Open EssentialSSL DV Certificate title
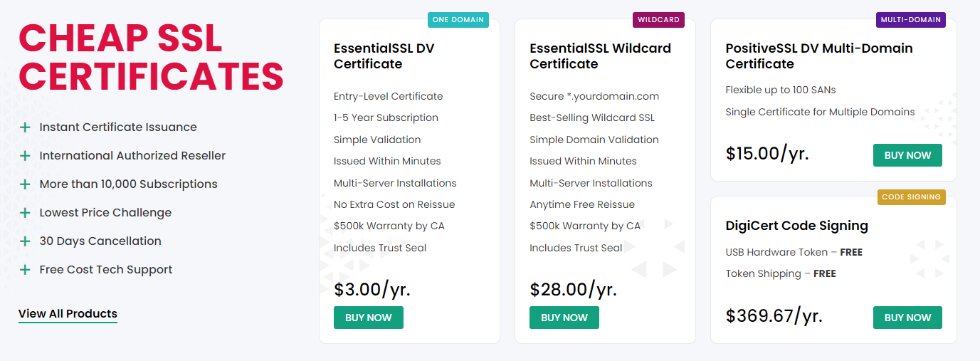This screenshot has width=980, height=361. [384, 56]
